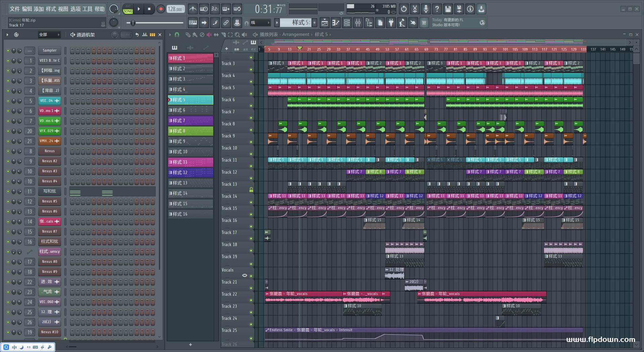Switch the PAT/SONG mode toggle
The image size is (644, 352).
point(128,9)
